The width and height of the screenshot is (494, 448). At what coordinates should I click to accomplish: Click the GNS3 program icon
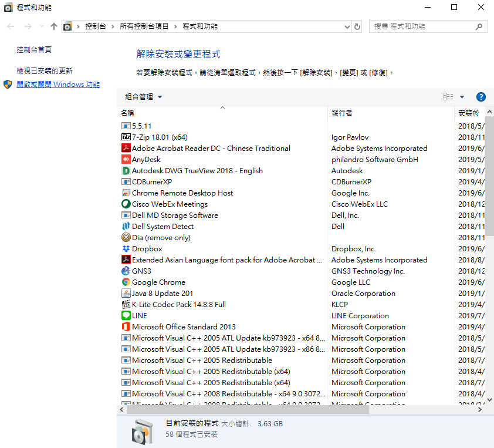pos(126,271)
